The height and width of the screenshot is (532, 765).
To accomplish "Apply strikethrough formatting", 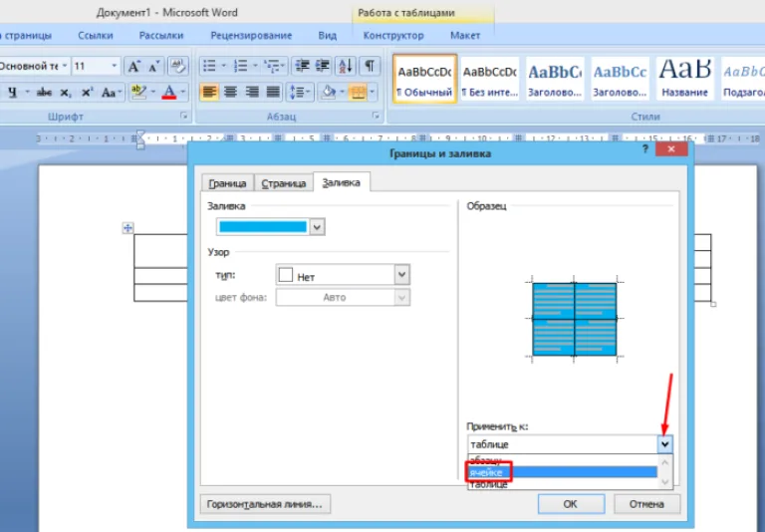I will click(x=45, y=92).
